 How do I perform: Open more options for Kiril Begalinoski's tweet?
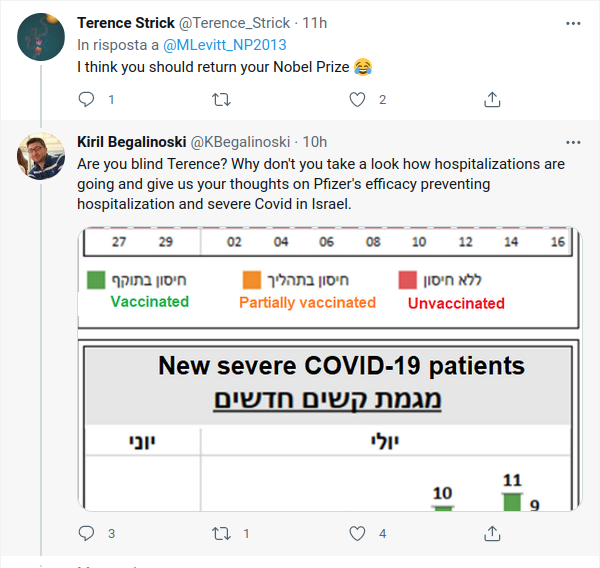[x=573, y=142]
